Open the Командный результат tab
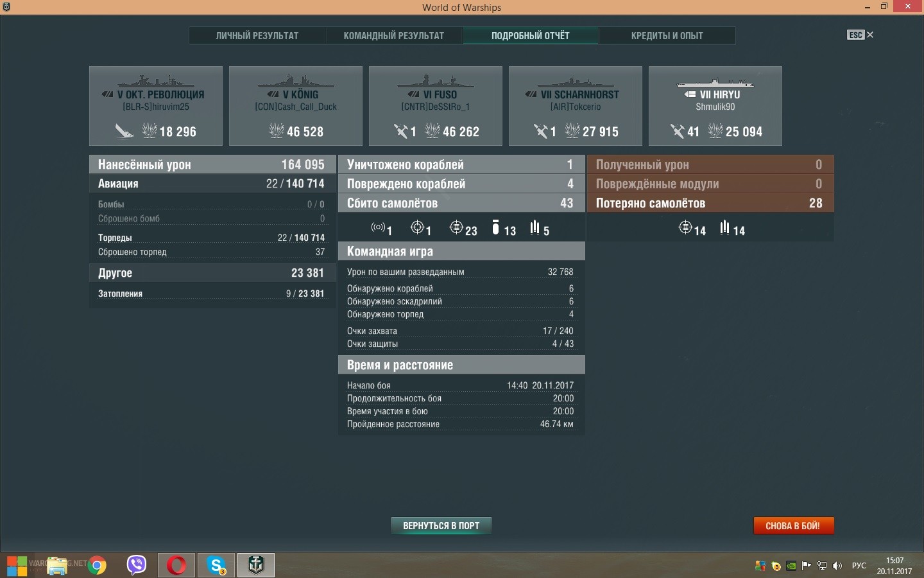The width and height of the screenshot is (924, 578). (x=394, y=36)
